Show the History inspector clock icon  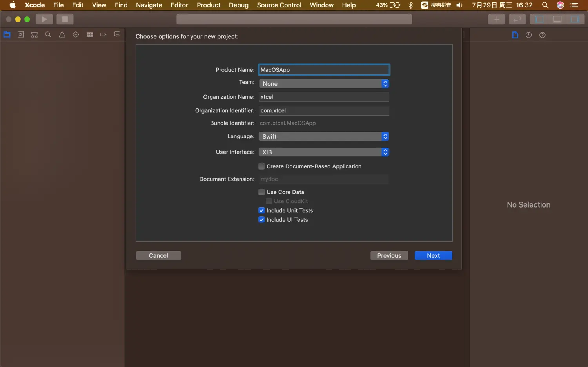[x=529, y=35]
